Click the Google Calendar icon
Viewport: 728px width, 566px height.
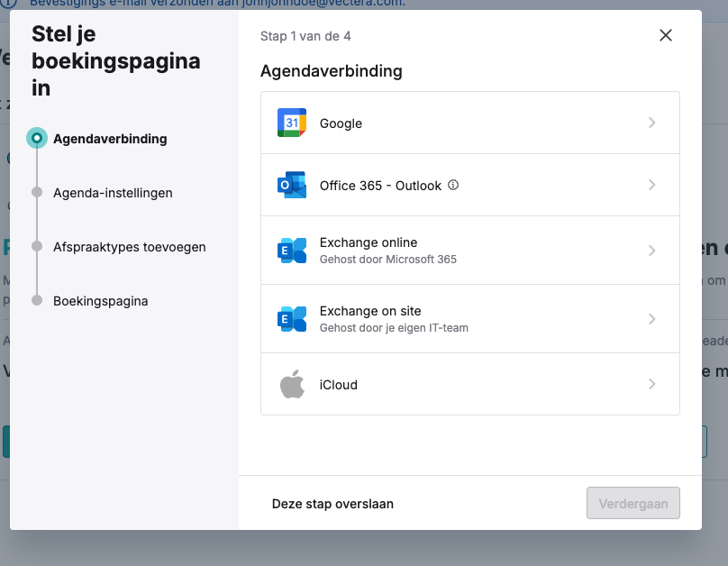pyautogui.click(x=292, y=123)
